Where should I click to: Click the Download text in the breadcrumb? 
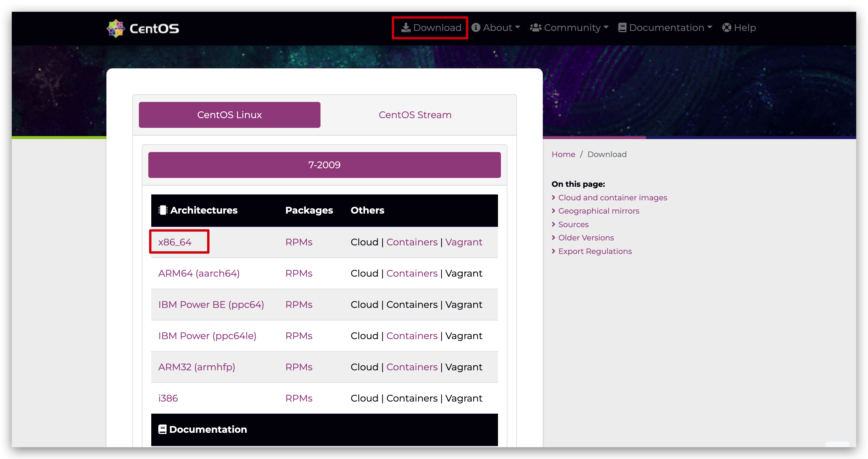607,154
